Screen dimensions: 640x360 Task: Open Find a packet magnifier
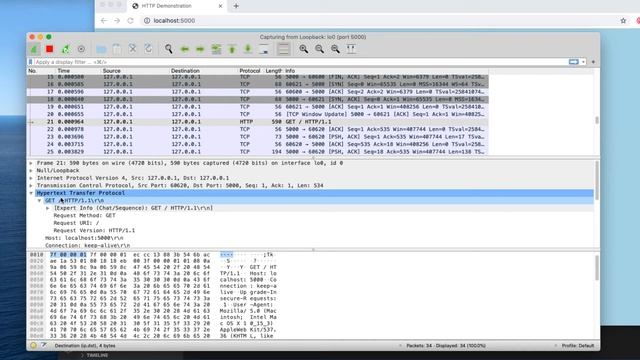tap(168, 49)
